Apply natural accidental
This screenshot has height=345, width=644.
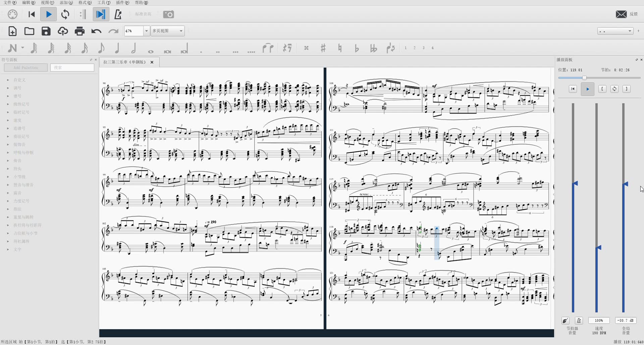[x=340, y=48]
